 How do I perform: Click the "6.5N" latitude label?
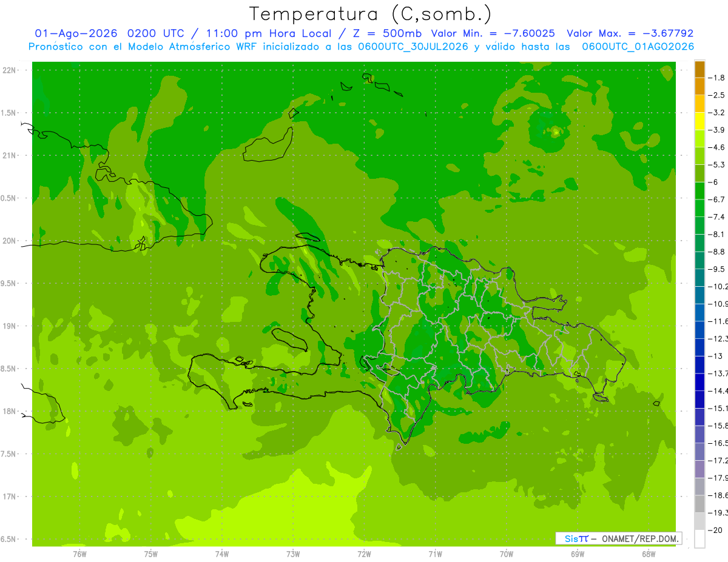coord(8,539)
